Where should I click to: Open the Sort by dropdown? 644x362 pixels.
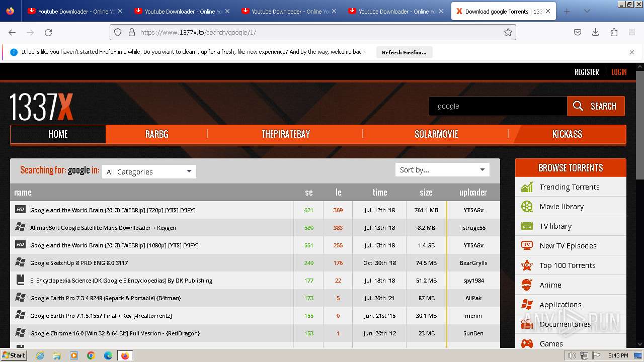(442, 170)
